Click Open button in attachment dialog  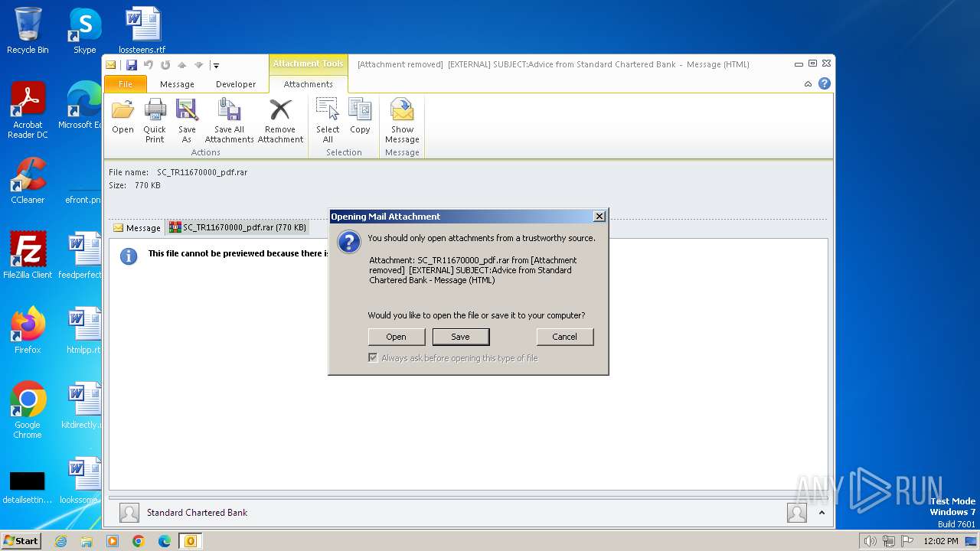tap(396, 337)
